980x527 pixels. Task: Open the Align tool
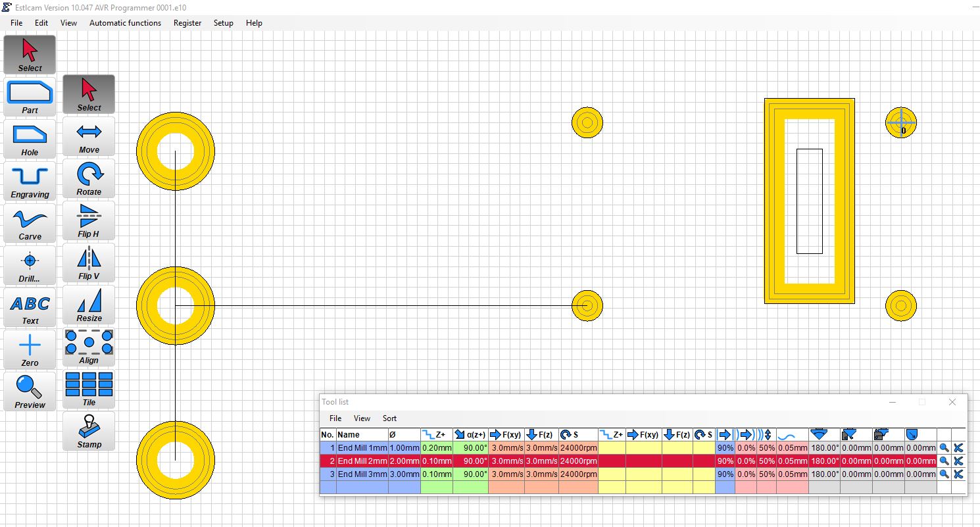pos(89,347)
